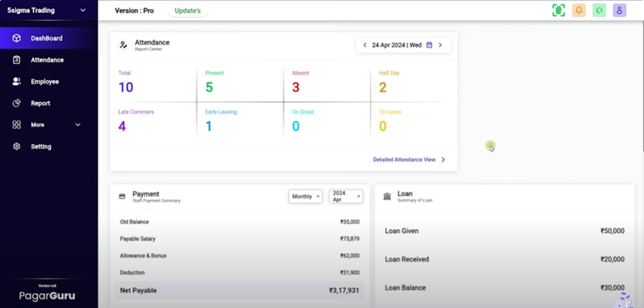The image size is (644, 308).
Task: Click the Loan Received ₹20,000 value
Action: coord(612,259)
